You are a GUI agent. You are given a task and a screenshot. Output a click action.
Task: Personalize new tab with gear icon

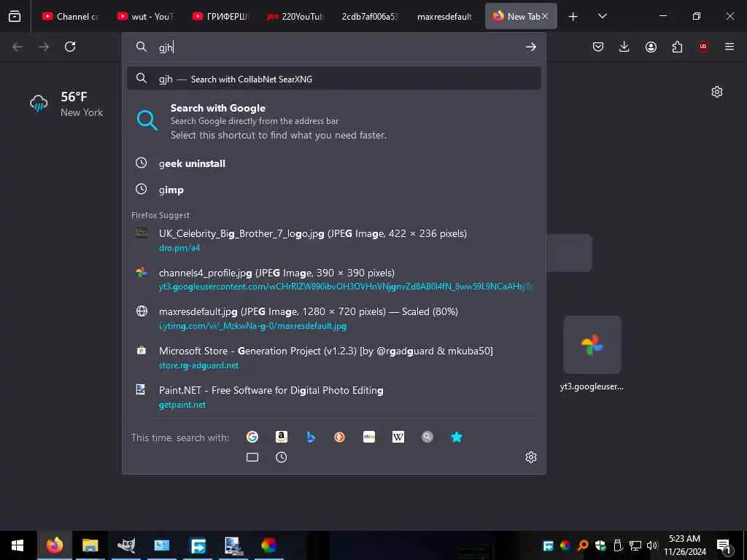(717, 92)
